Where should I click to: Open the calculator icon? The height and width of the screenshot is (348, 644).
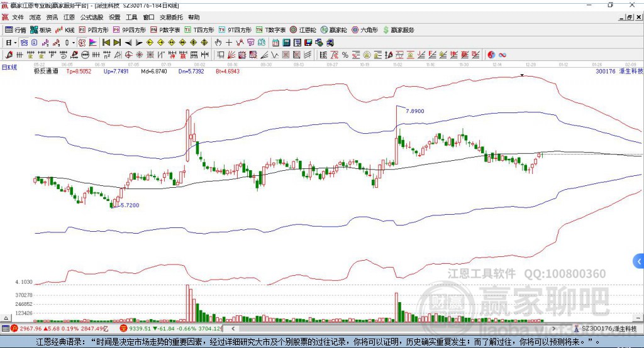[x=286, y=43]
